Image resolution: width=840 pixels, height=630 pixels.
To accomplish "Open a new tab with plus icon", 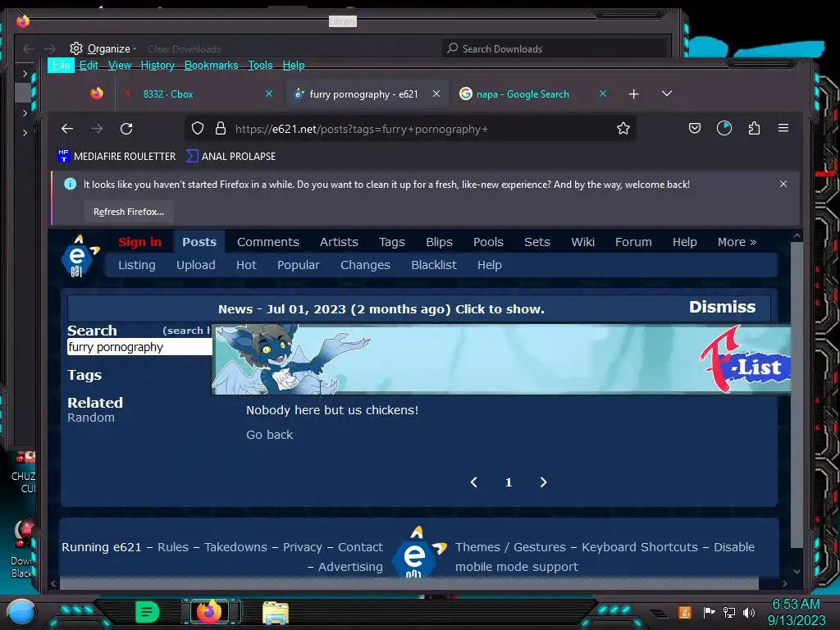I will point(634,94).
